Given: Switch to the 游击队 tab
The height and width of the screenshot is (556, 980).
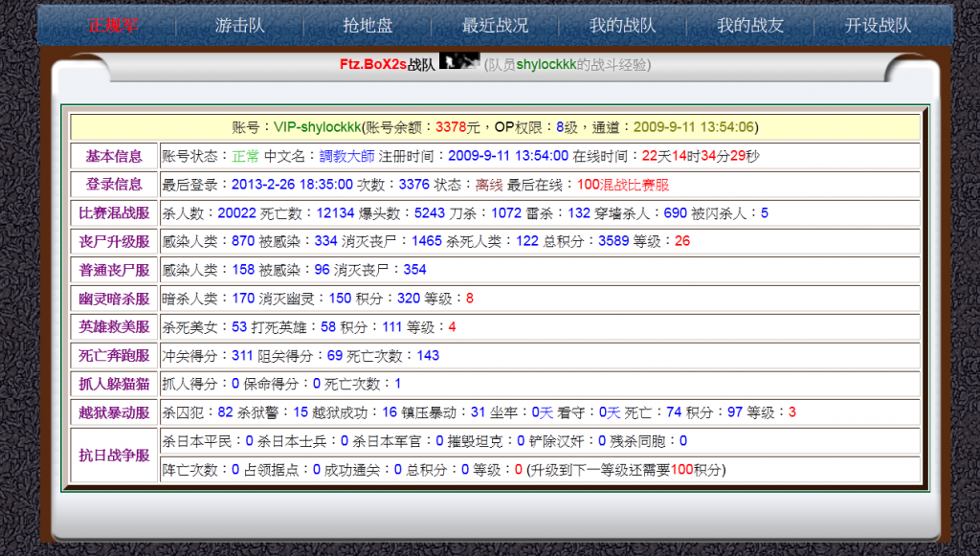Looking at the screenshot, I should (240, 26).
